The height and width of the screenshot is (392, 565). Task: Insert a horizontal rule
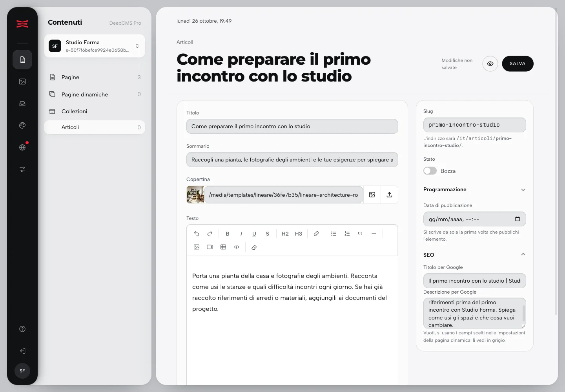[x=374, y=234]
